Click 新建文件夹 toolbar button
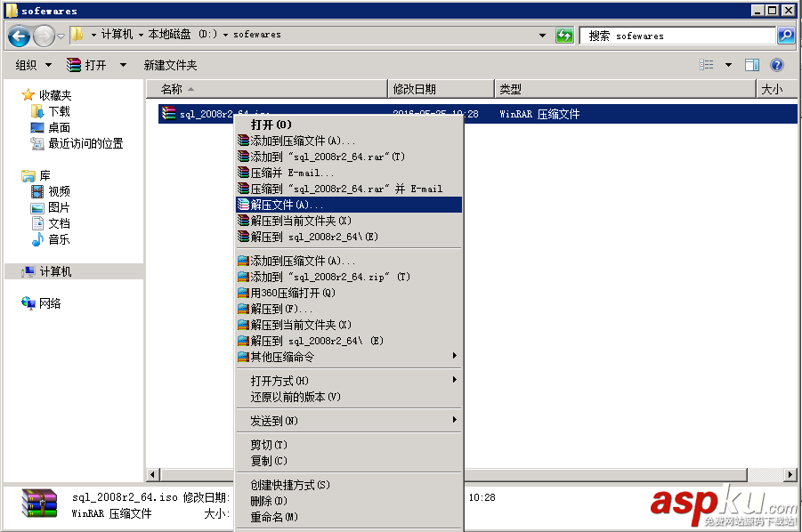 click(170, 65)
